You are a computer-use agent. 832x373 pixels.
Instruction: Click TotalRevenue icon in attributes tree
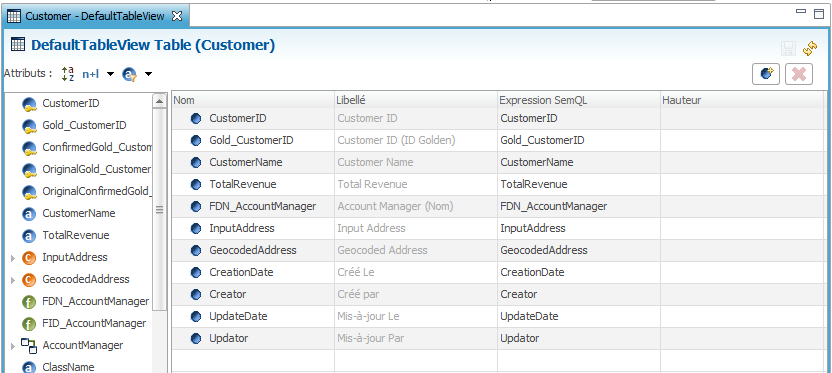pyautogui.click(x=29, y=236)
